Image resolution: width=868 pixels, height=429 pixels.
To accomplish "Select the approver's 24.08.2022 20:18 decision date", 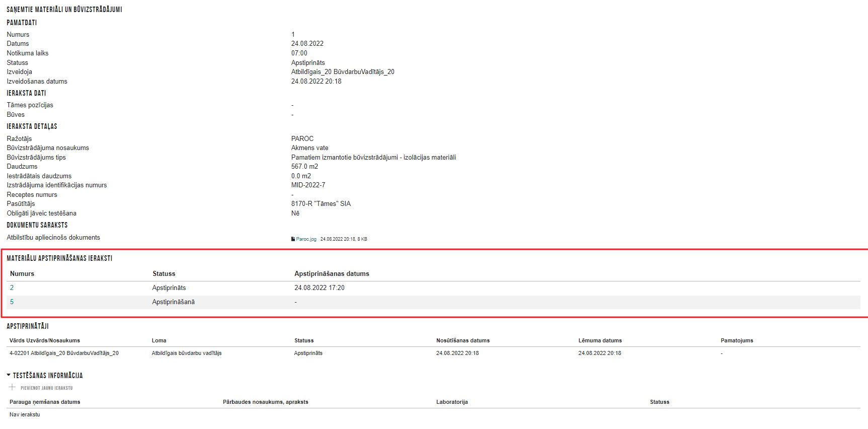I will click(600, 353).
